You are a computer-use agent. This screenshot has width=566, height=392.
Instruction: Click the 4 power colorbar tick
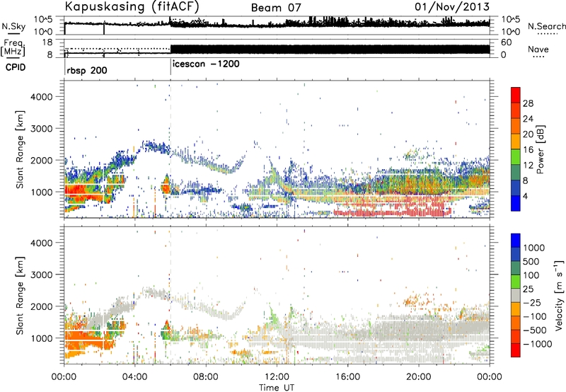[x=525, y=197]
